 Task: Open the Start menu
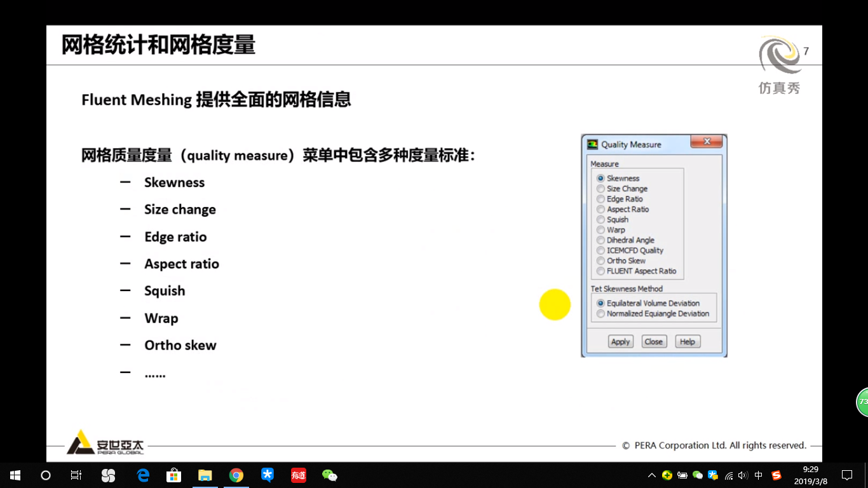[14, 475]
